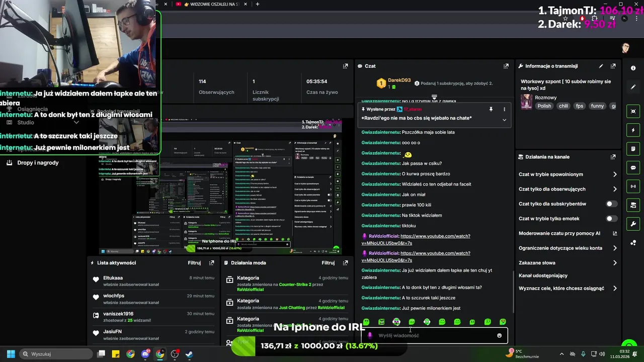Filter the Lista aktywności
644x362 pixels.
click(x=194, y=262)
